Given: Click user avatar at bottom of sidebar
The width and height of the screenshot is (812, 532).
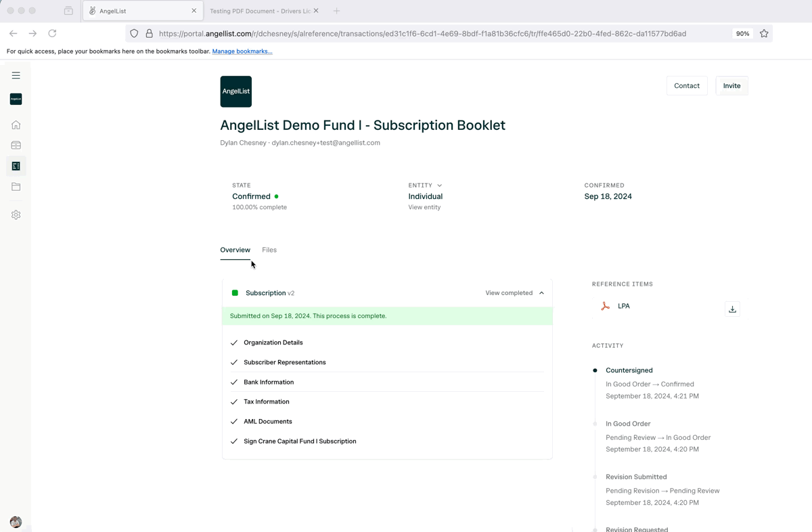Looking at the screenshot, I should click(16, 522).
